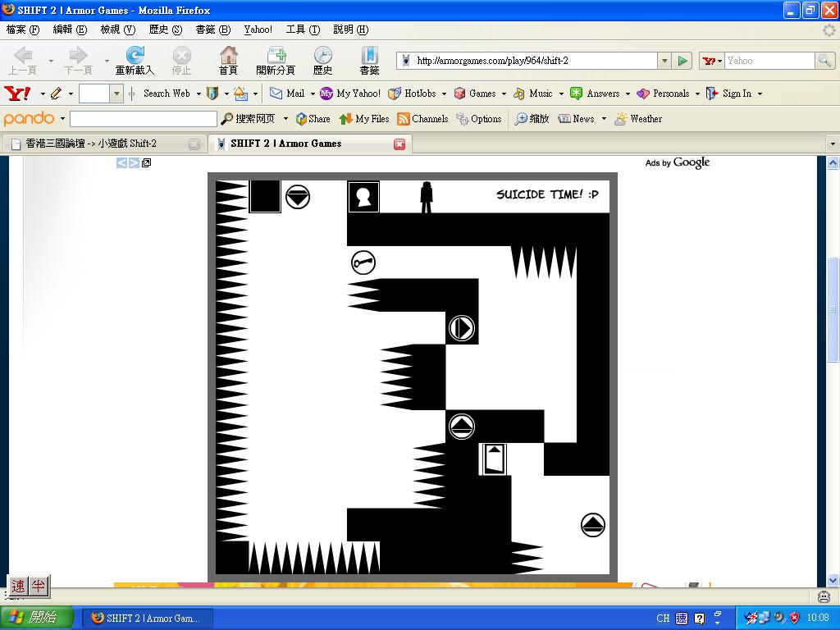Click the green Go arrow button
The width and height of the screenshot is (840, 630).
click(x=682, y=61)
